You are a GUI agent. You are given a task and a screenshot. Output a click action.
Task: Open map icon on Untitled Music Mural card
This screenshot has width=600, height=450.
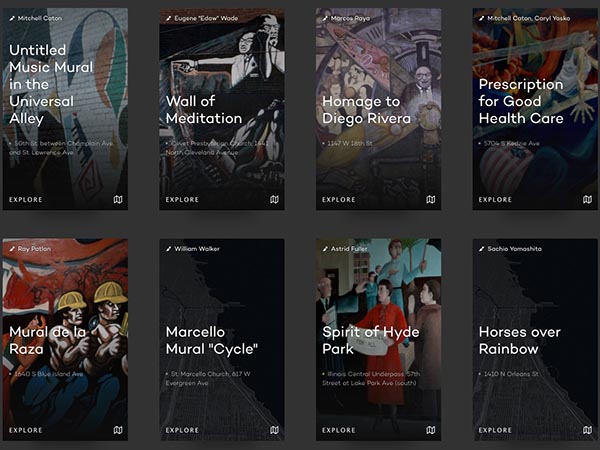pos(118,199)
